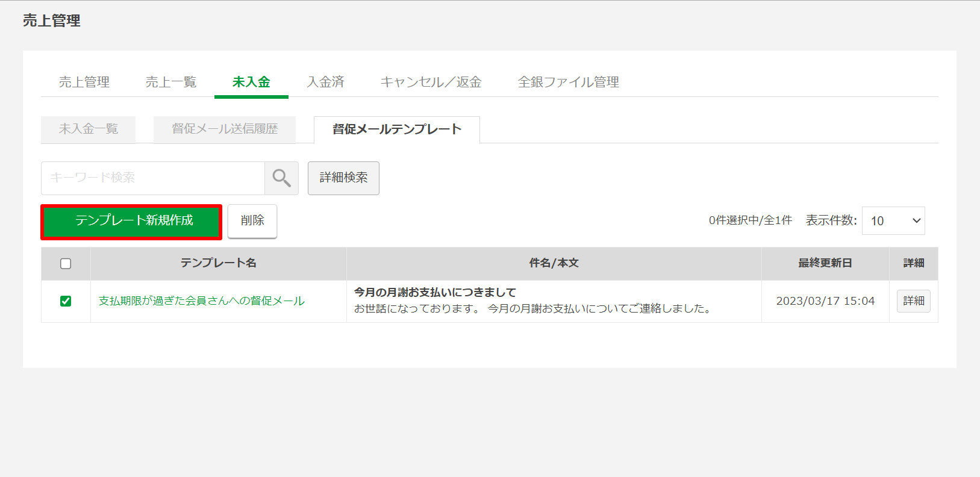Screen dimensions: 980x477
Task: Open the 全銀ファイル管理 tab
Action: coord(568,82)
